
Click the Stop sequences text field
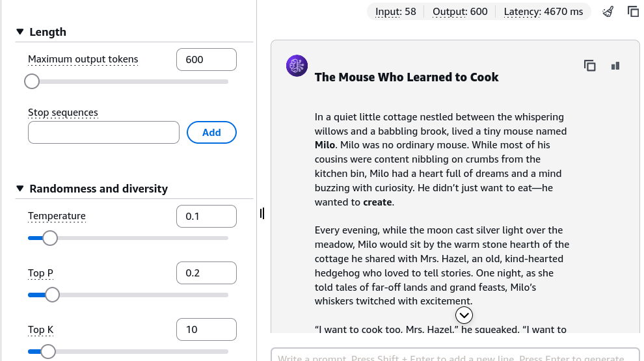103,132
